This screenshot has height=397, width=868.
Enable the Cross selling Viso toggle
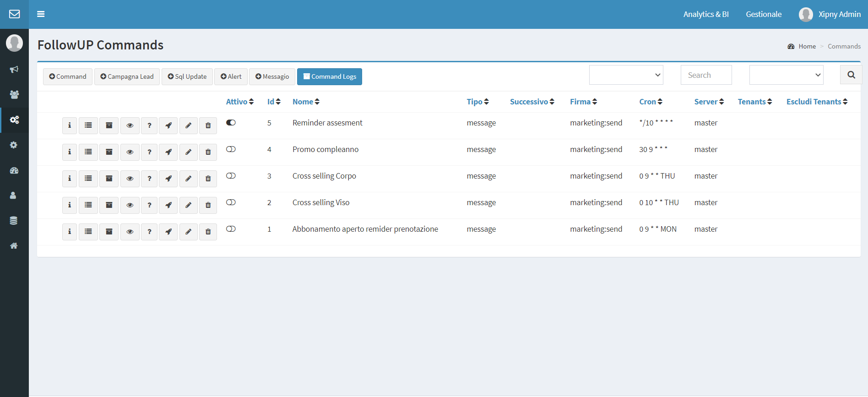pos(231,202)
